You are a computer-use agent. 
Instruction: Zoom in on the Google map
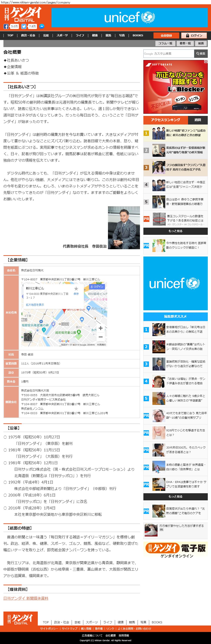tap(101, 328)
